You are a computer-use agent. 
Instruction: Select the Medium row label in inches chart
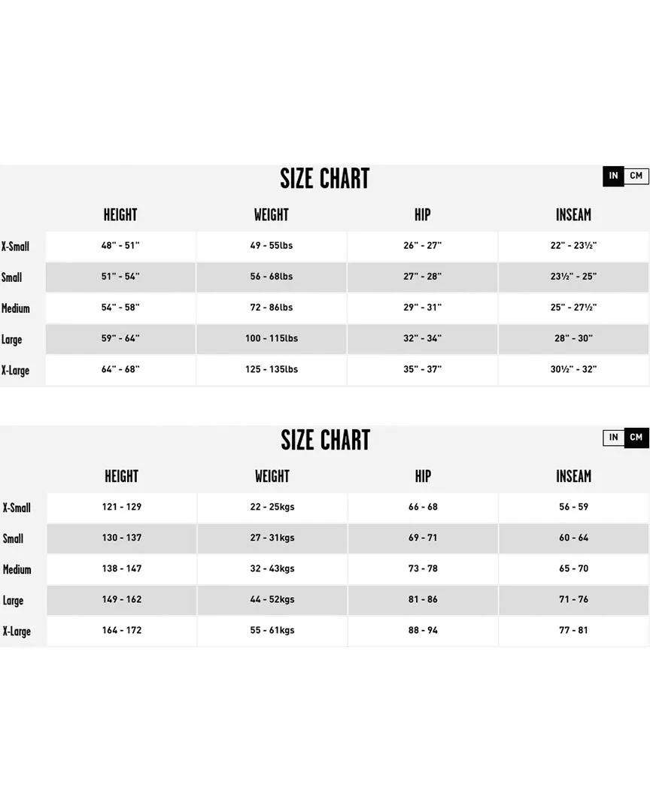16,309
